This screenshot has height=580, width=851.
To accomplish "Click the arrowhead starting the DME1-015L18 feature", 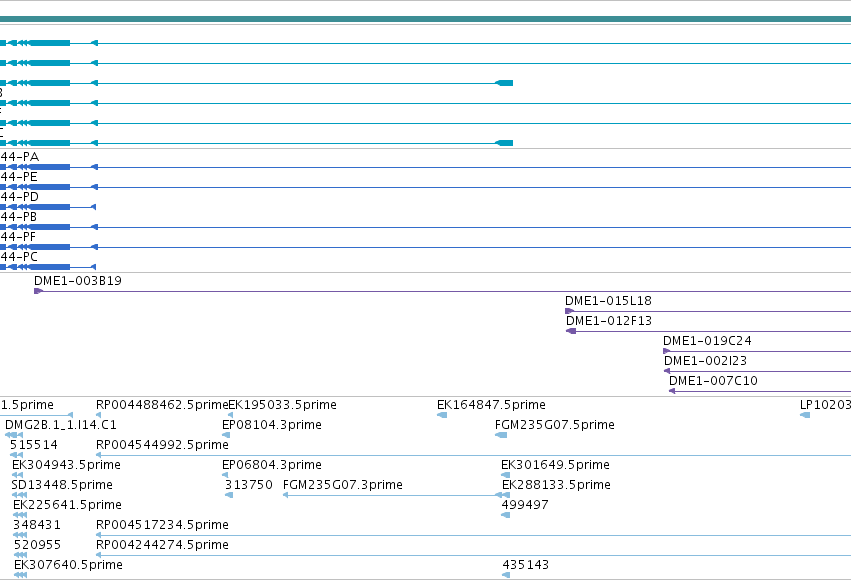I will click(x=569, y=311).
